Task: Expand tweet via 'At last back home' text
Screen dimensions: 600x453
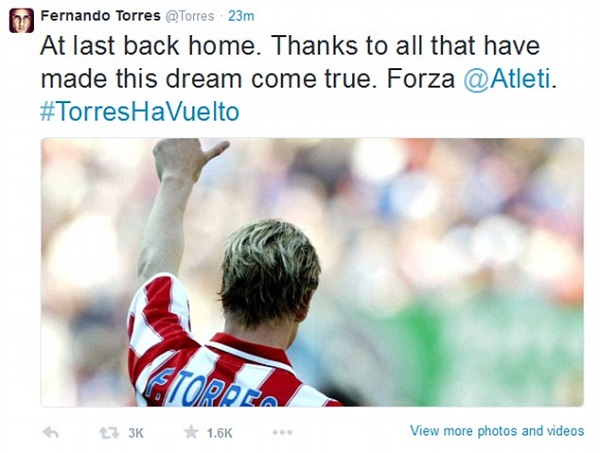Action: click(148, 46)
